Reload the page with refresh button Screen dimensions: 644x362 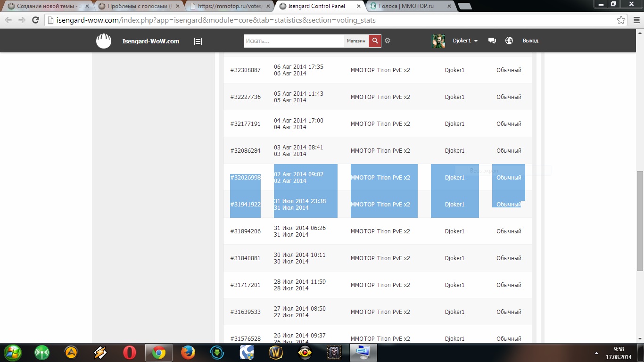coord(35,20)
